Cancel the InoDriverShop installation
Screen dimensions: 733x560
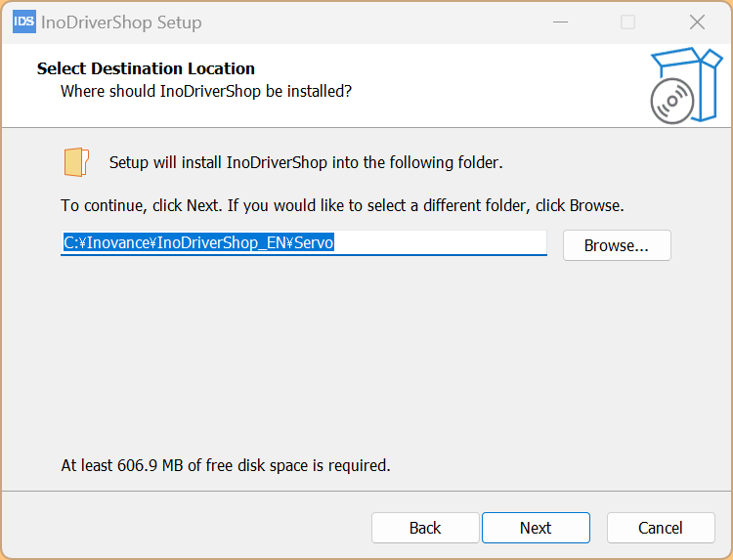661,528
